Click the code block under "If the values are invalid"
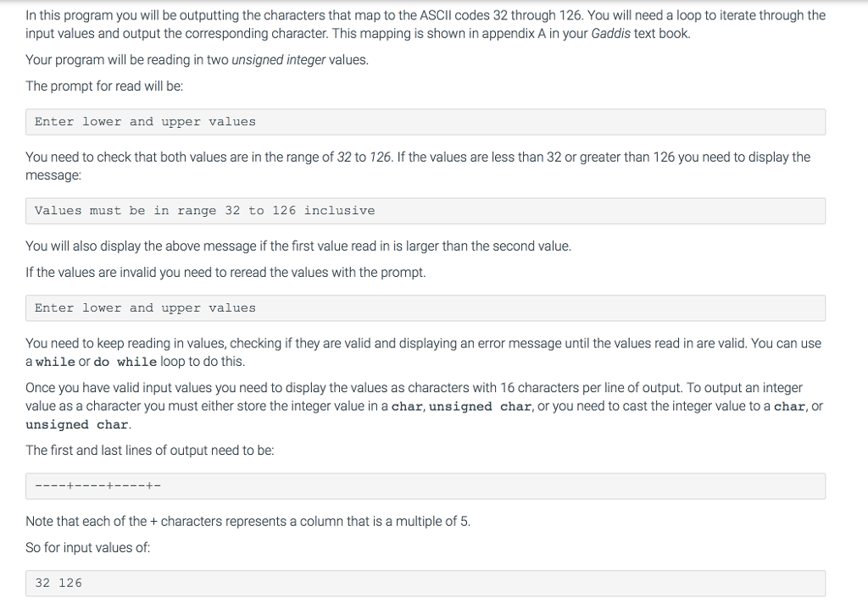The image size is (868, 609). tap(426, 308)
